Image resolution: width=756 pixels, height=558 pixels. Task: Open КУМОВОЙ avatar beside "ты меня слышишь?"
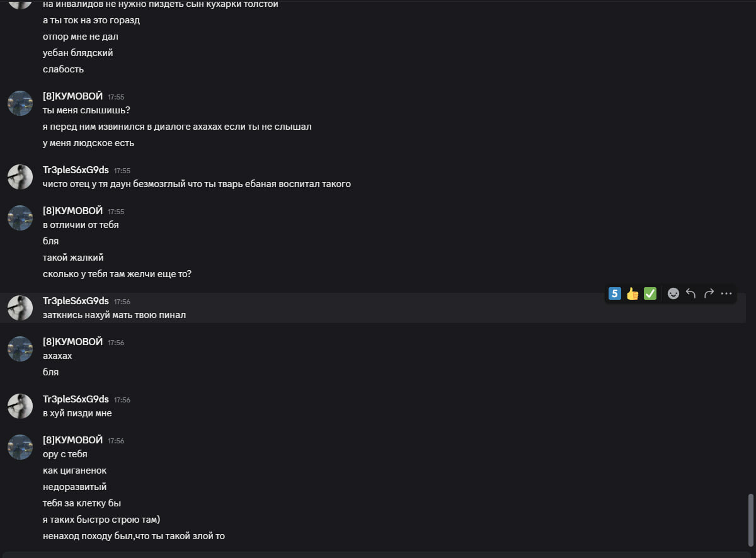tap(20, 103)
